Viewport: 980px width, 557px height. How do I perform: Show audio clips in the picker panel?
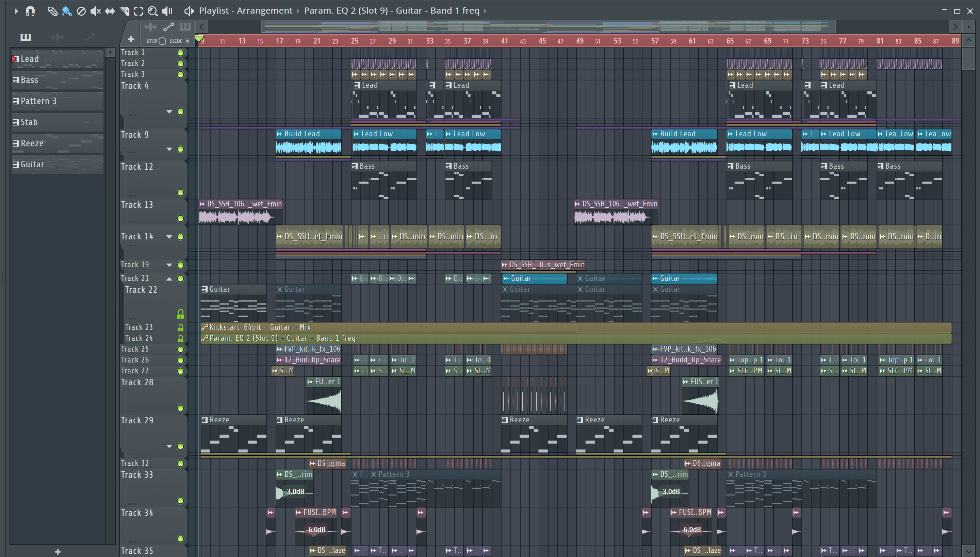click(x=58, y=37)
